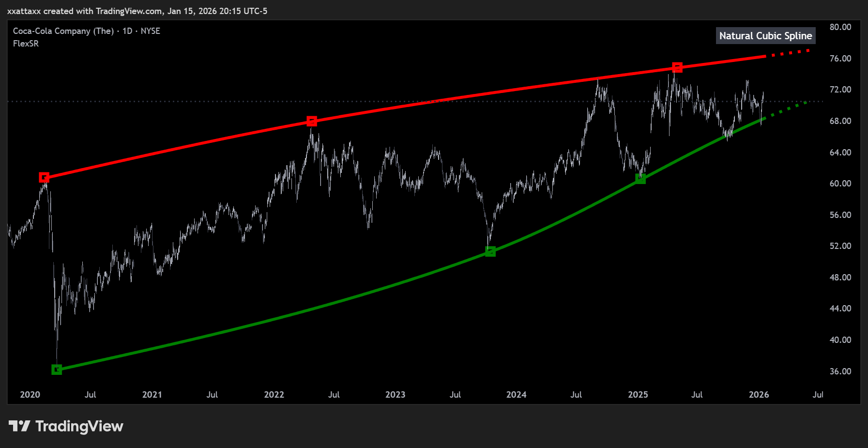Screen dimensions: 868x448
Task: Click the 36.00 price axis label
Action: [x=840, y=371]
